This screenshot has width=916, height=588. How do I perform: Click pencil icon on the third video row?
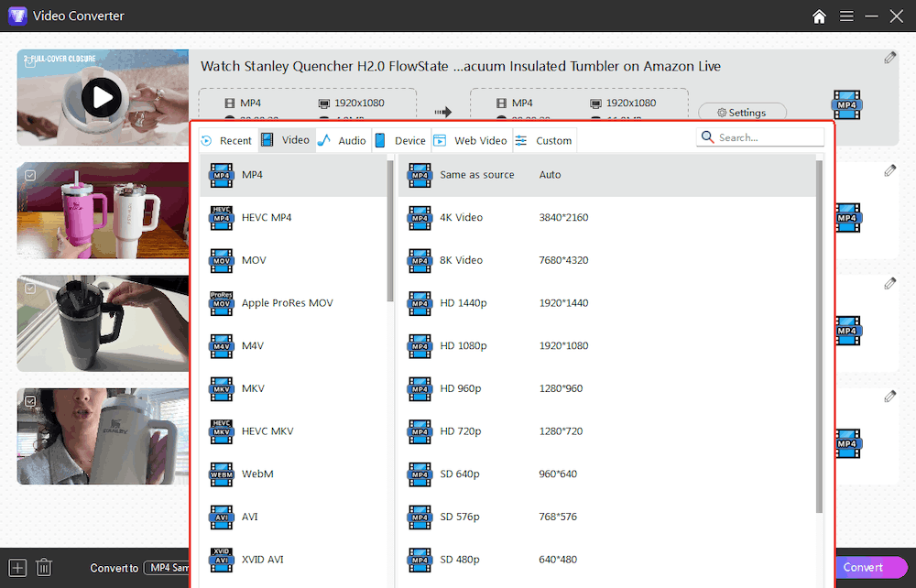tap(889, 283)
